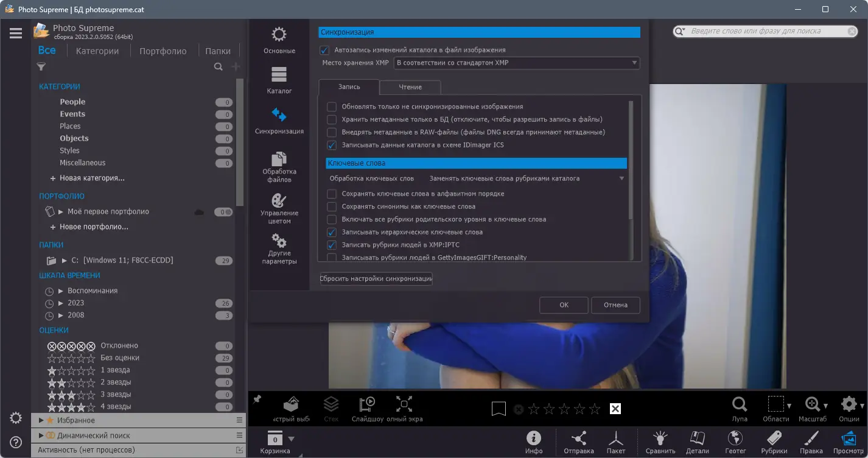
Task: Open the Синхронизация settings section
Action: pyautogui.click(x=279, y=121)
